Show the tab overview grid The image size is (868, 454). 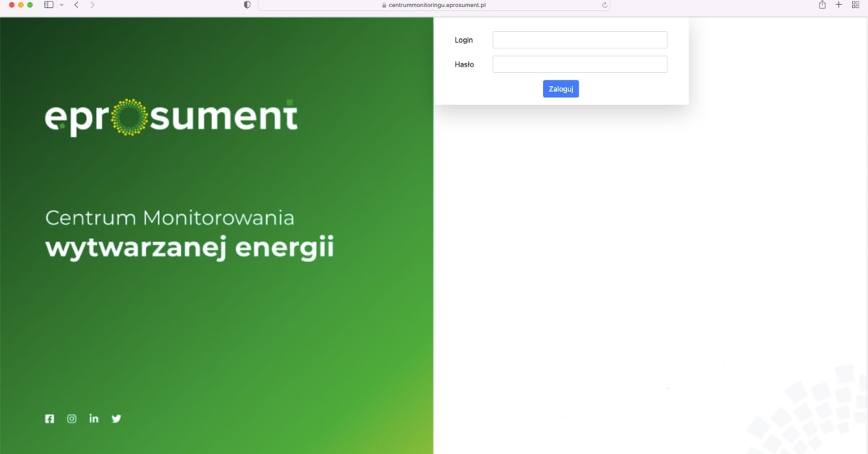coord(856,5)
